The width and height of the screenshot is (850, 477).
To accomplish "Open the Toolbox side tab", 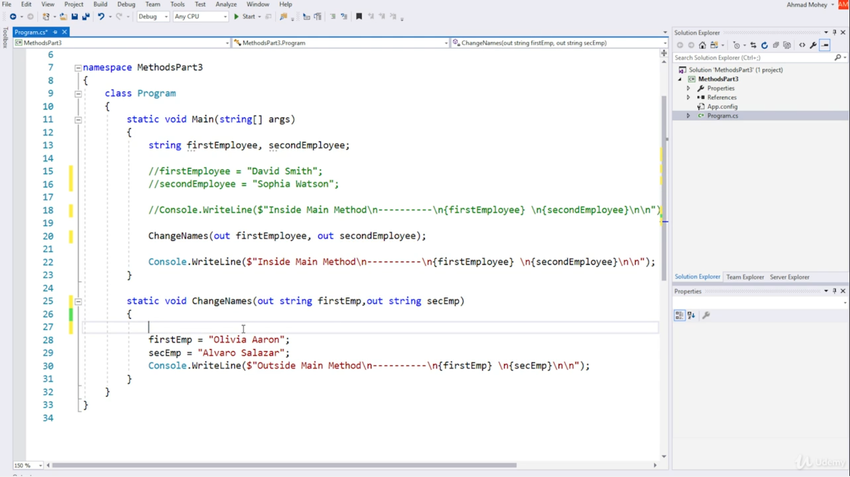I will (x=5, y=37).
